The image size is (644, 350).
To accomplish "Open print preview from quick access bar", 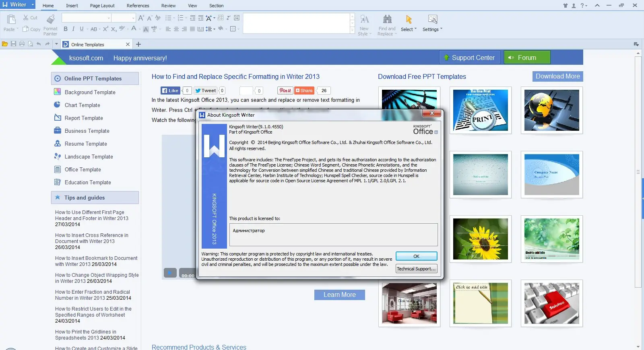I will tap(30, 44).
